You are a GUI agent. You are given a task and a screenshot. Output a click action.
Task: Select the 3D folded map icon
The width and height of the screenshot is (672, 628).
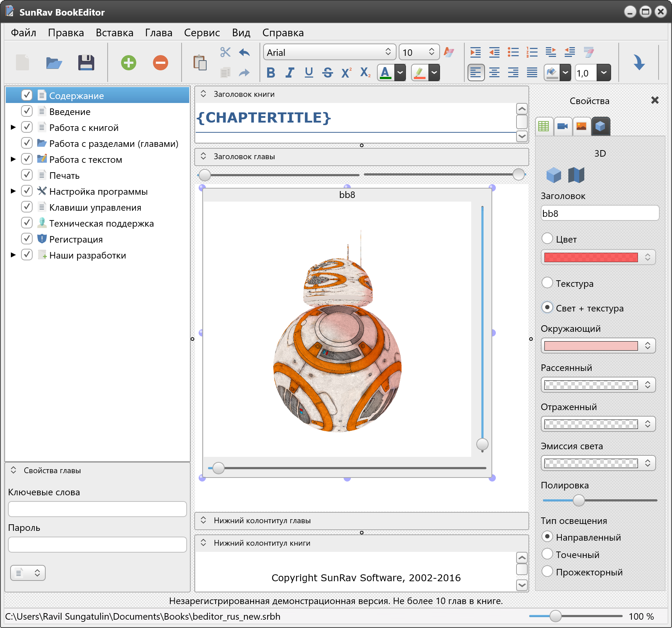(x=576, y=175)
